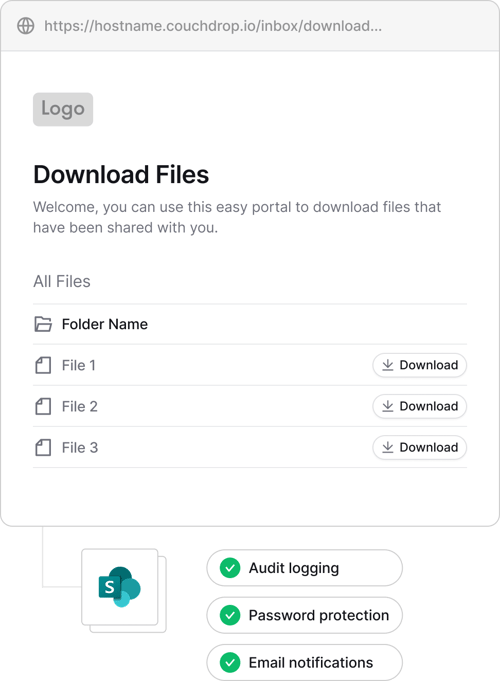The image size is (500, 681).
Task: Click the Email notifications label
Action: [x=311, y=663]
